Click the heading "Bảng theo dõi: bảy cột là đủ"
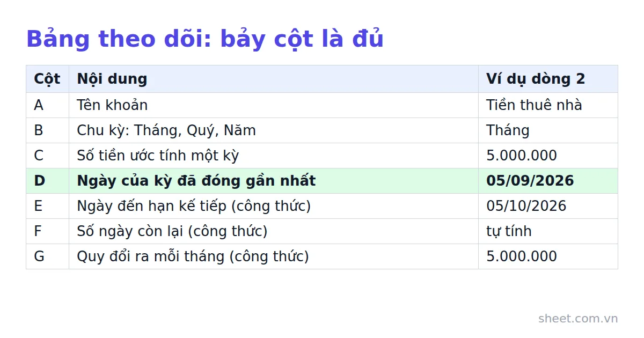 pos(205,39)
